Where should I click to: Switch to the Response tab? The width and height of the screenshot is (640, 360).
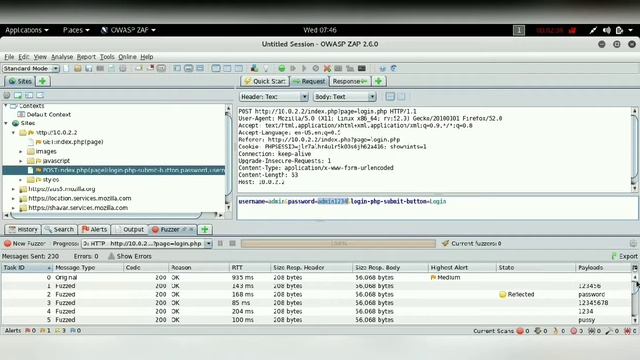click(x=350, y=81)
